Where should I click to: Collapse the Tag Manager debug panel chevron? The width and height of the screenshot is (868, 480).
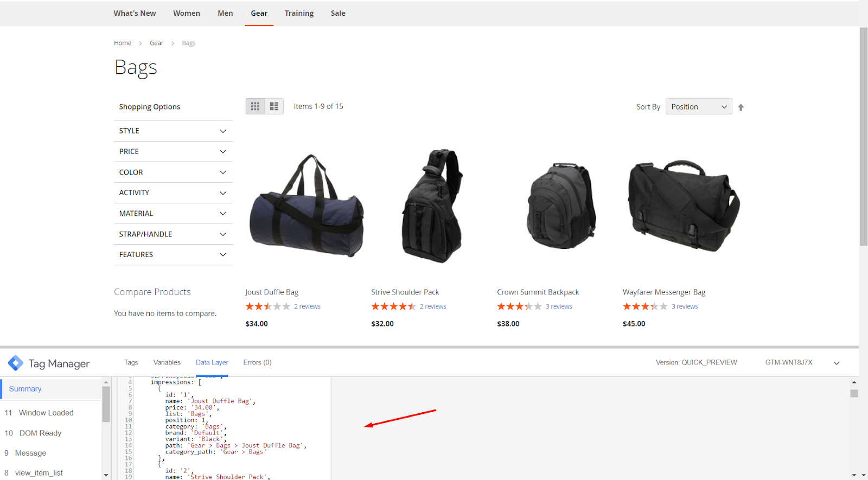pyautogui.click(x=836, y=363)
